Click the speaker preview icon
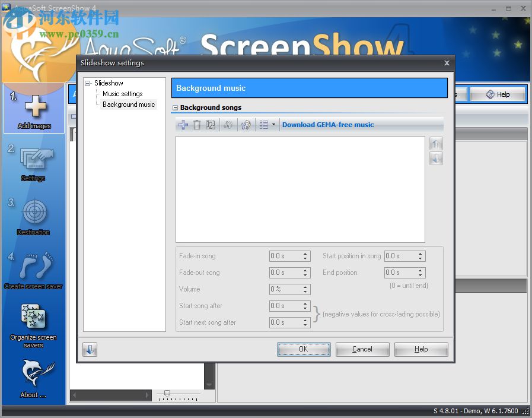The height and width of the screenshot is (418, 532). pyautogui.click(x=228, y=125)
